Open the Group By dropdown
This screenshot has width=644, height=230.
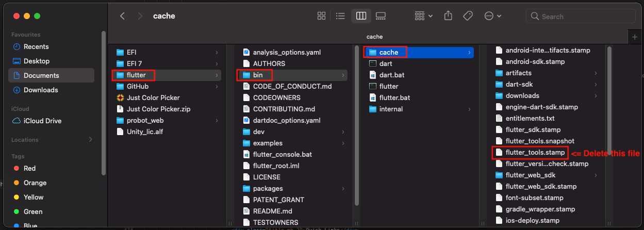424,16
